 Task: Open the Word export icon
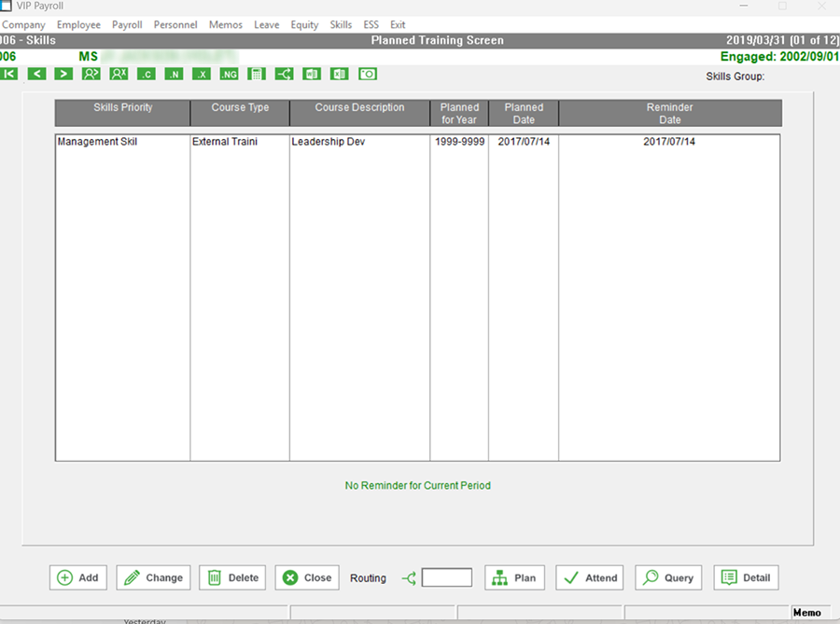(x=313, y=74)
